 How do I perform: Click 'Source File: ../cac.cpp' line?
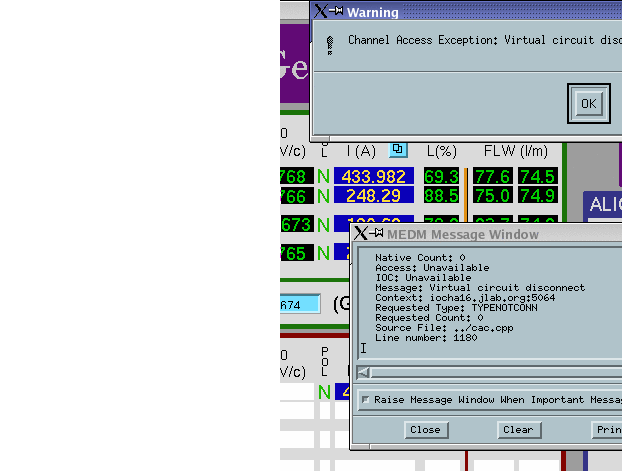(x=444, y=328)
